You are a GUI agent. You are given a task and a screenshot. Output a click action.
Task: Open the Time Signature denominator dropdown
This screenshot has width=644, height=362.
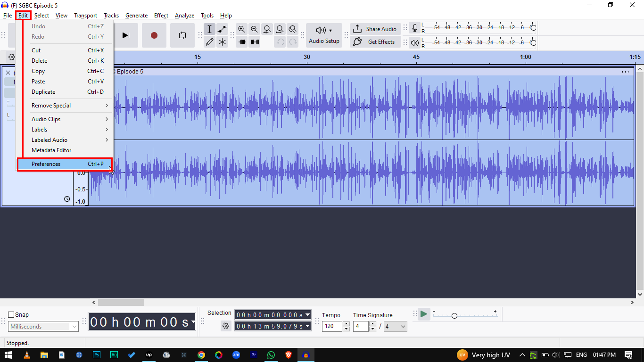395,326
